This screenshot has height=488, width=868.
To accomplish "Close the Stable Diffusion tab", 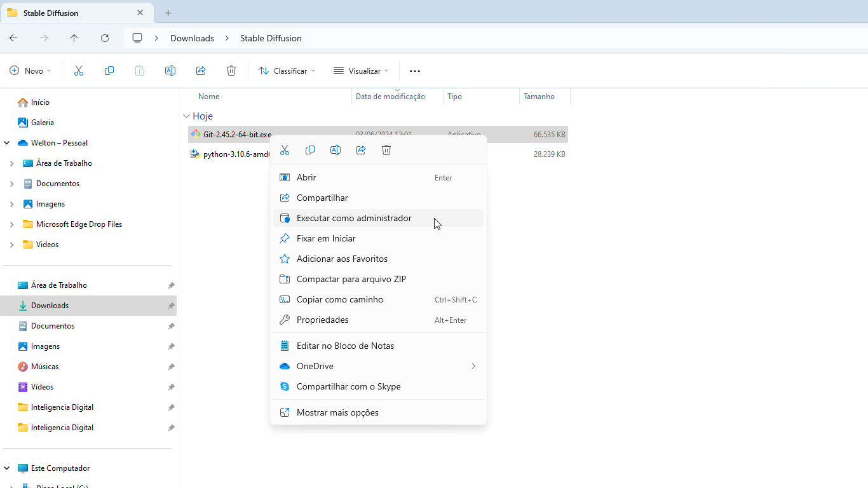I will [x=140, y=13].
